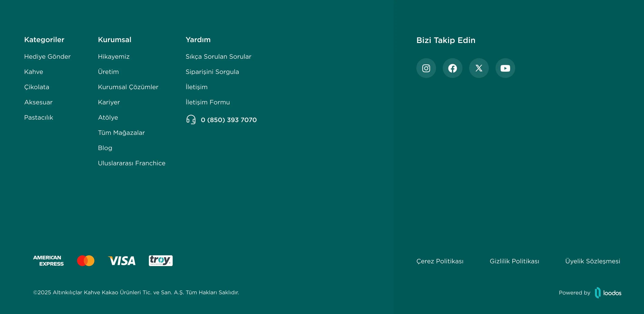
Task: Click the American Express logo
Action: click(48, 261)
